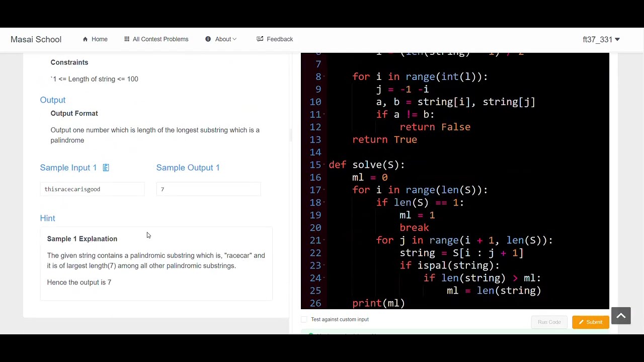Click the Hint heading
Screen dimensions: 644x362
click(47, 218)
